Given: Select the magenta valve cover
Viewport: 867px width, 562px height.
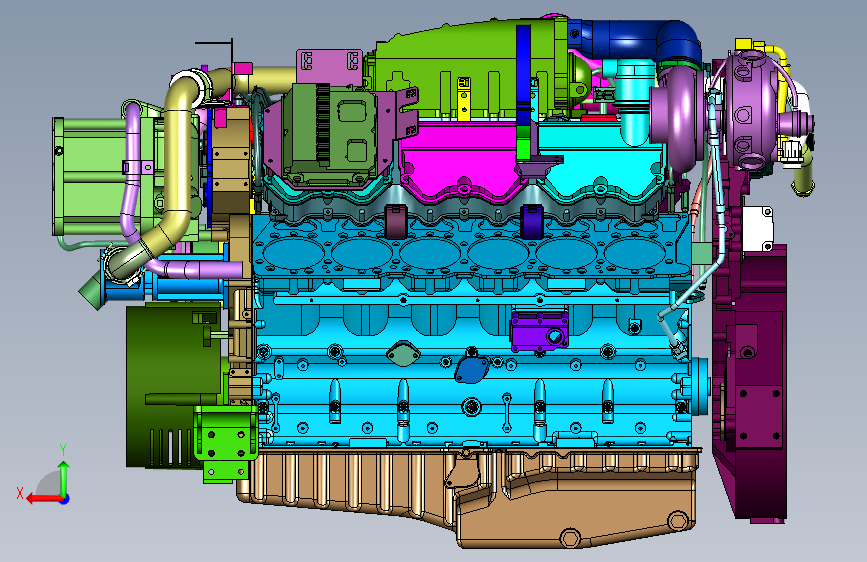Looking at the screenshot, I should 462,160.
